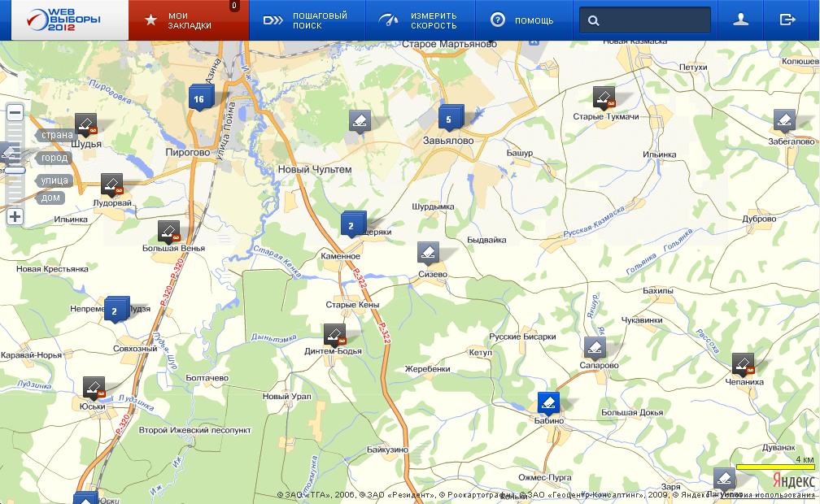Click the Петухи village label

(x=693, y=67)
